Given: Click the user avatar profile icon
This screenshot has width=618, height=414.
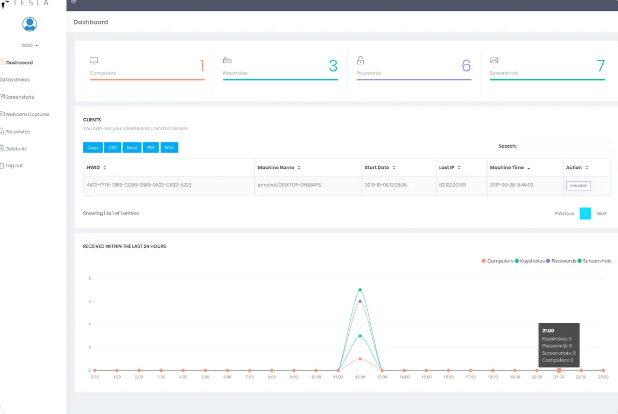Looking at the screenshot, I should pos(29,25).
